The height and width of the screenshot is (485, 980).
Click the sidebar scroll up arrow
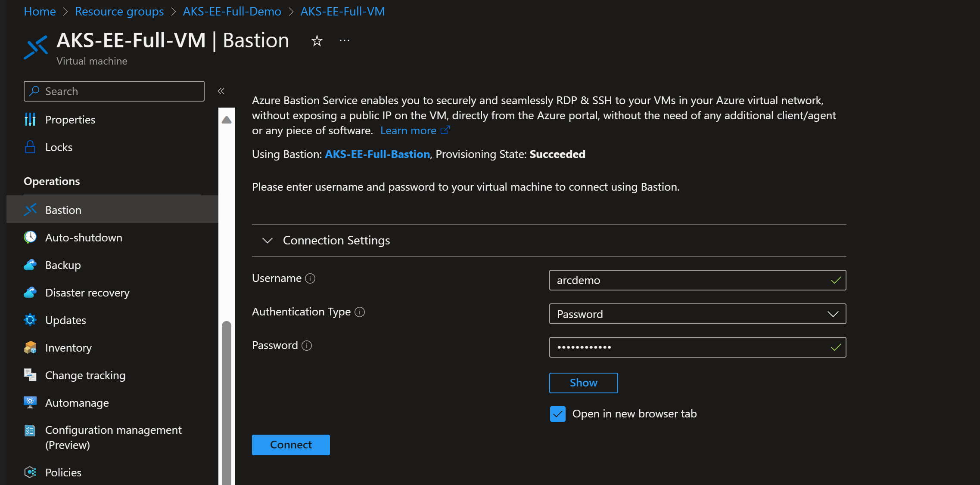coord(227,120)
